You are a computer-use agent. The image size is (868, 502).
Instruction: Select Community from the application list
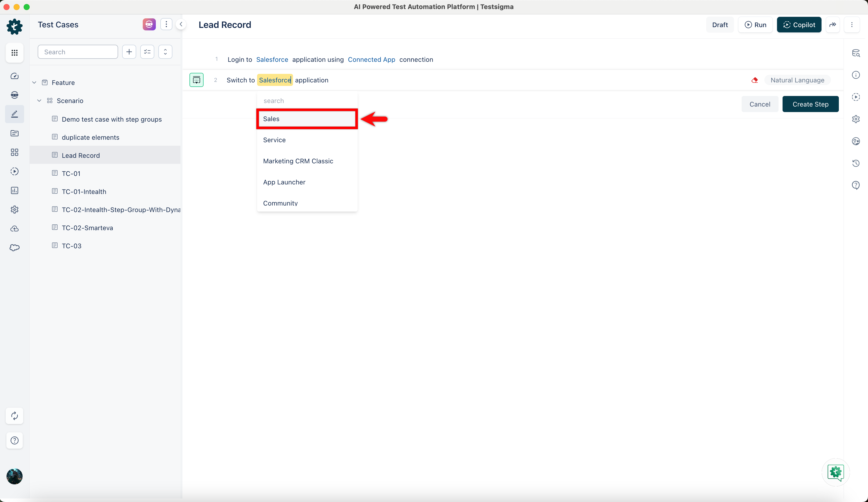[x=307, y=203]
